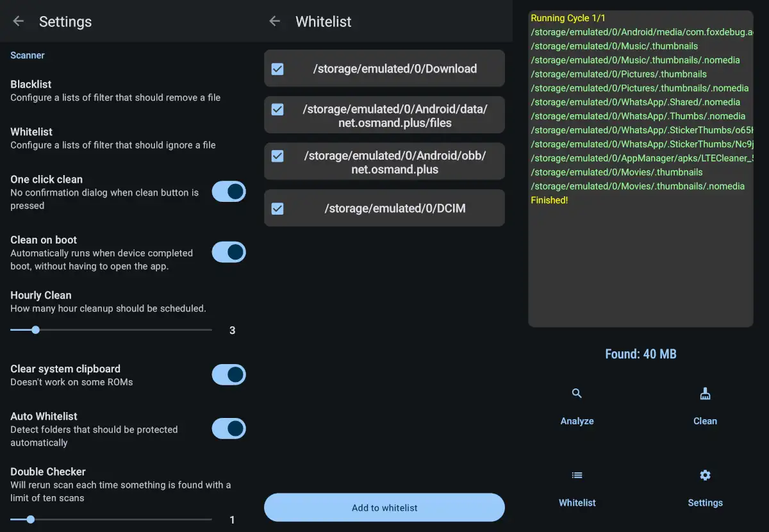The image size is (769, 532).
Task: Click the Clean broom icon
Action: point(705,394)
